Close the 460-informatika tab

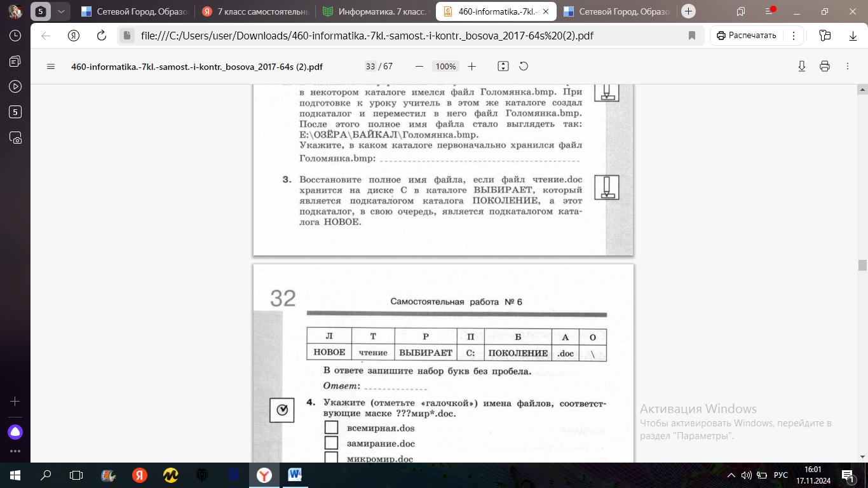[547, 11]
